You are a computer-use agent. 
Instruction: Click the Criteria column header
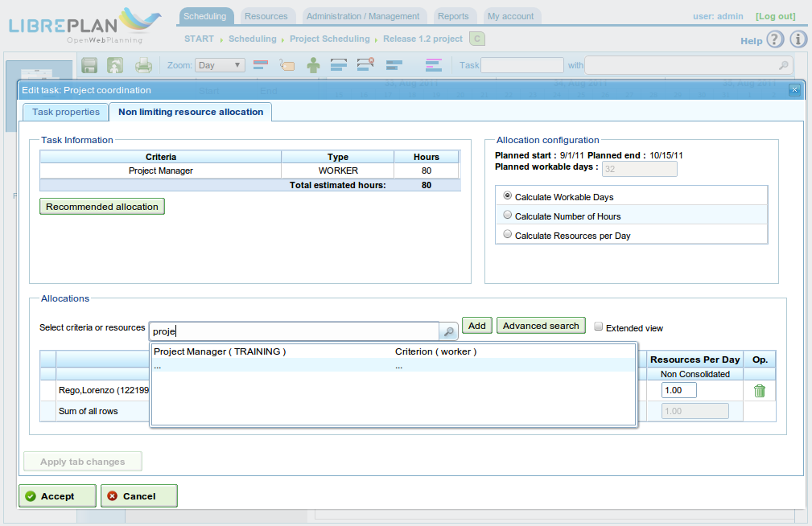coord(161,157)
